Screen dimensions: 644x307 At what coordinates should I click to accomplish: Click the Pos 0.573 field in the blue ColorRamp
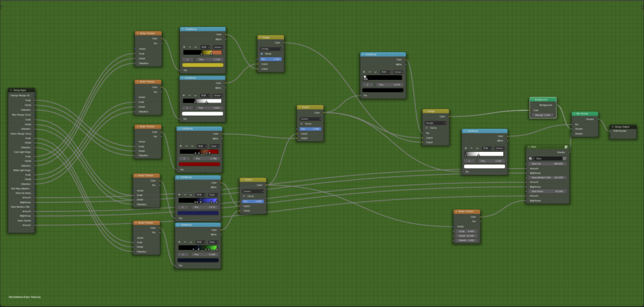click(204, 207)
